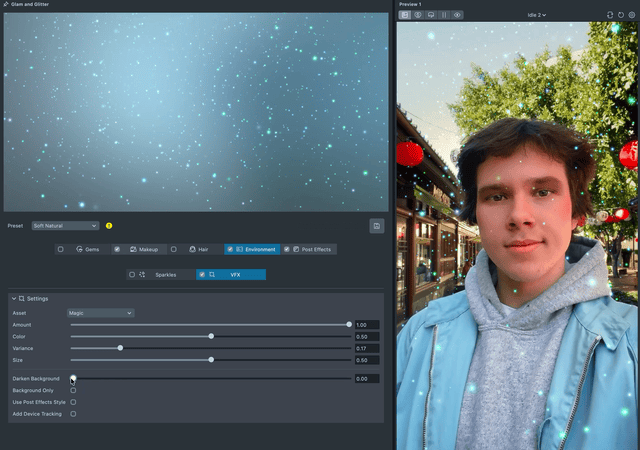Select the Sparkles sub-tab

pyautogui.click(x=165, y=274)
